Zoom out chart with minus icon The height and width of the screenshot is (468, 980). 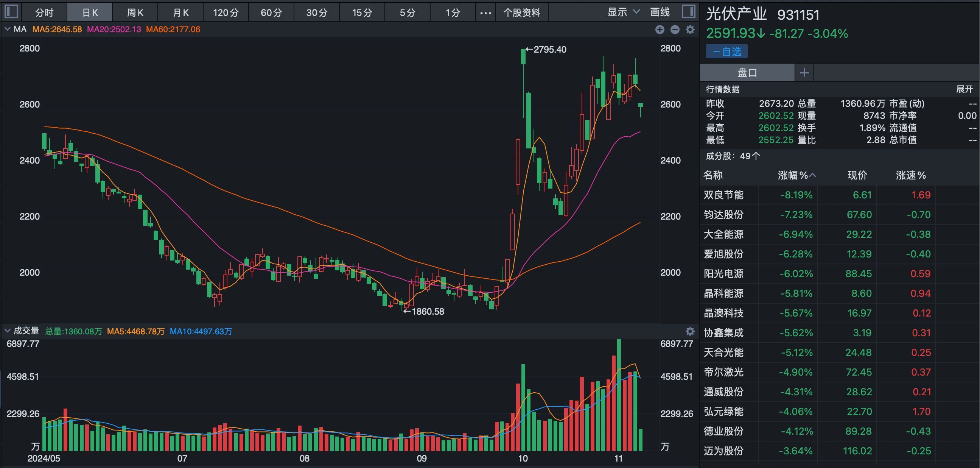click(675, 30)
